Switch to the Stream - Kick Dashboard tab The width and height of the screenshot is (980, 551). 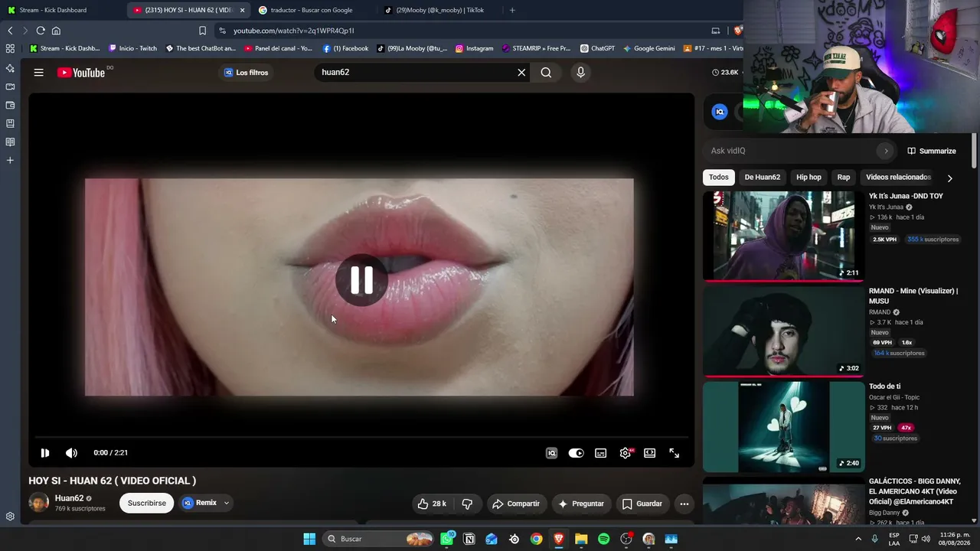63,10
